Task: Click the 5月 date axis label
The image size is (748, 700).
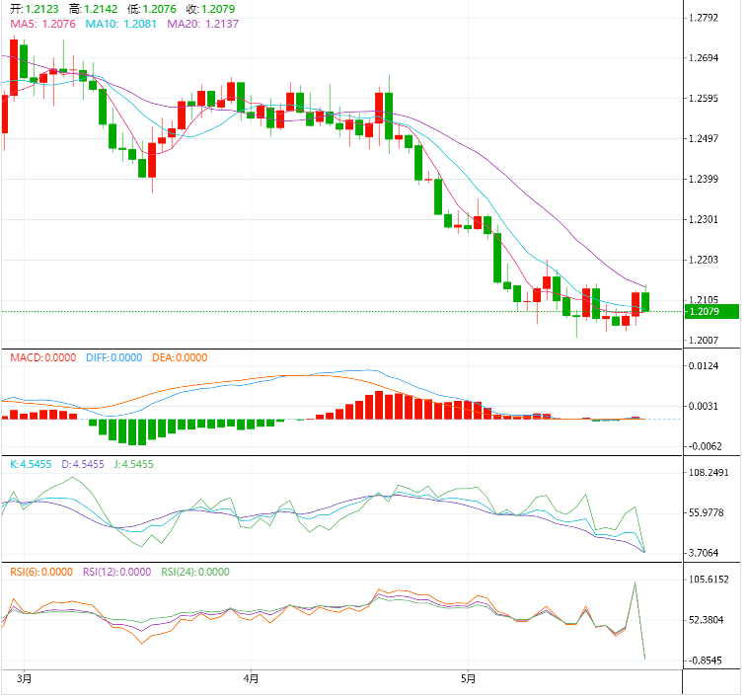Action: point(468,678)
